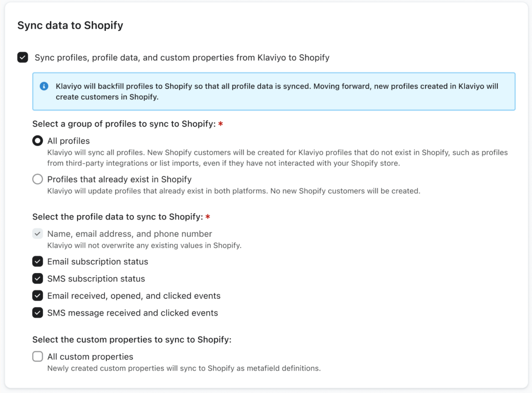Viewport: 532px width, 393px height.
Task: Disable Email subscription status syncing
Action: coord(37,261)
